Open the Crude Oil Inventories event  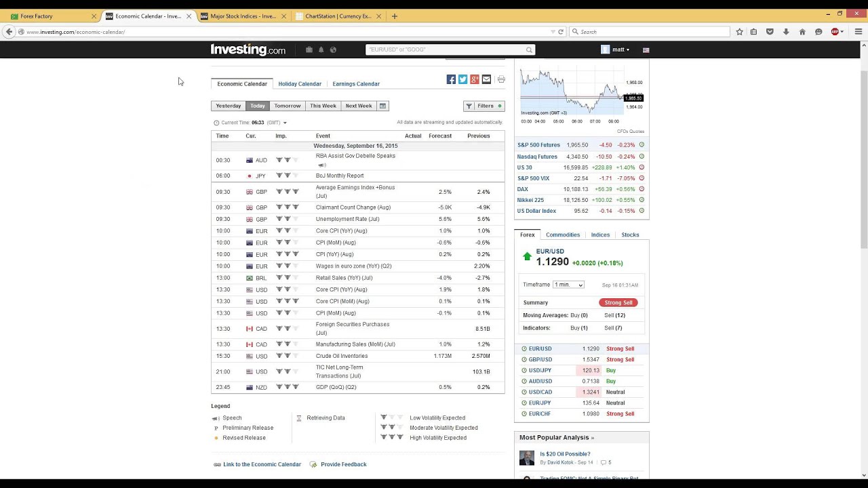tap(342, 356)
